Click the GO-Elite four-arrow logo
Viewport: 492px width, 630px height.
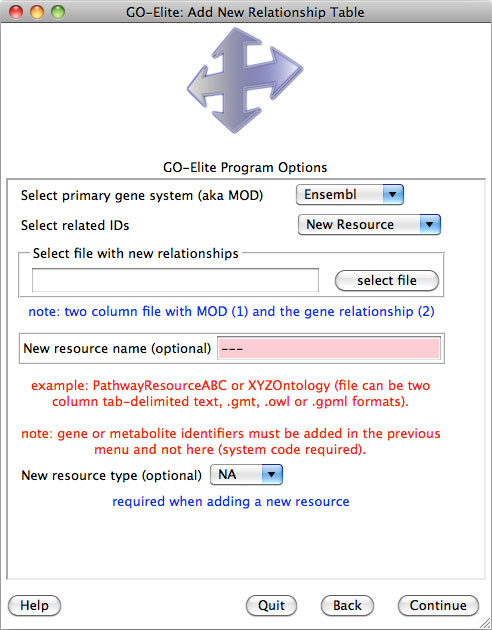coord(245,80)
